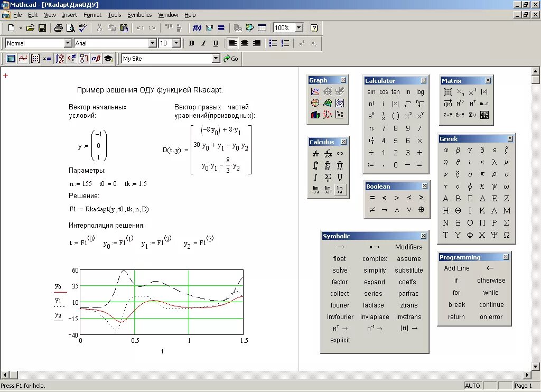Show the Calculator toolbar icon

point(11,59)
